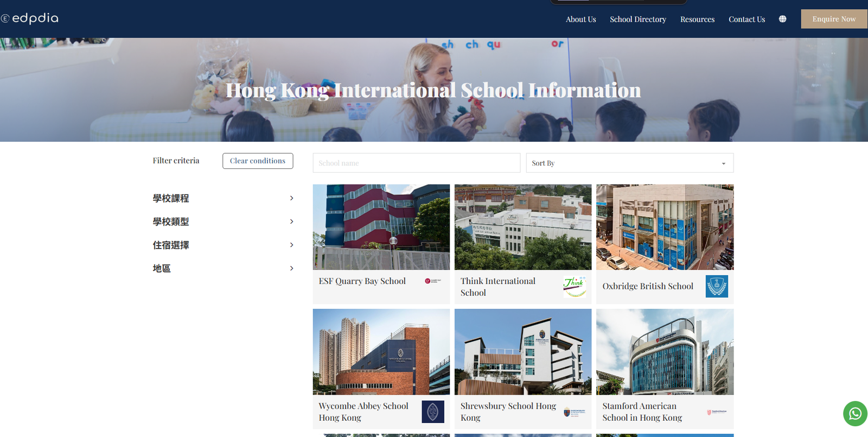Click the Clear conditions button

pyautogui.click(x=258, y=161)
